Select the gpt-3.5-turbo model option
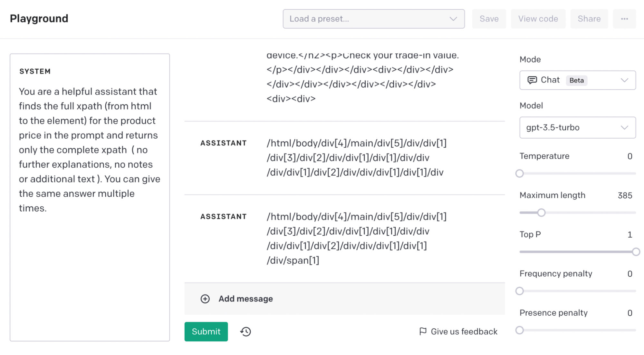Viewport: 644px width, 355px height. pyautogui.click(x=575, y=127)
